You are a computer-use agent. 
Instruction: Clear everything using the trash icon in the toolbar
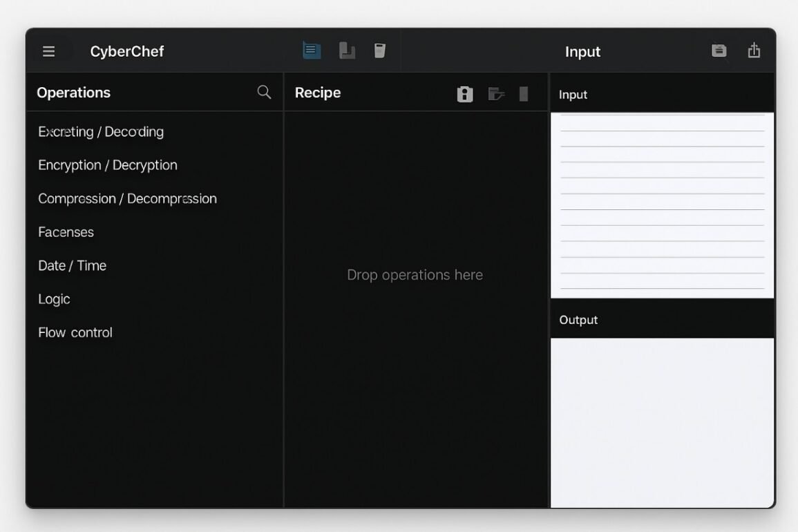coord(379,50)
